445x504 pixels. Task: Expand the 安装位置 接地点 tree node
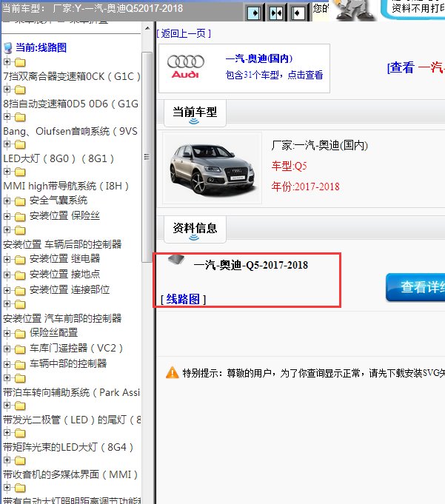click(7, 275)
